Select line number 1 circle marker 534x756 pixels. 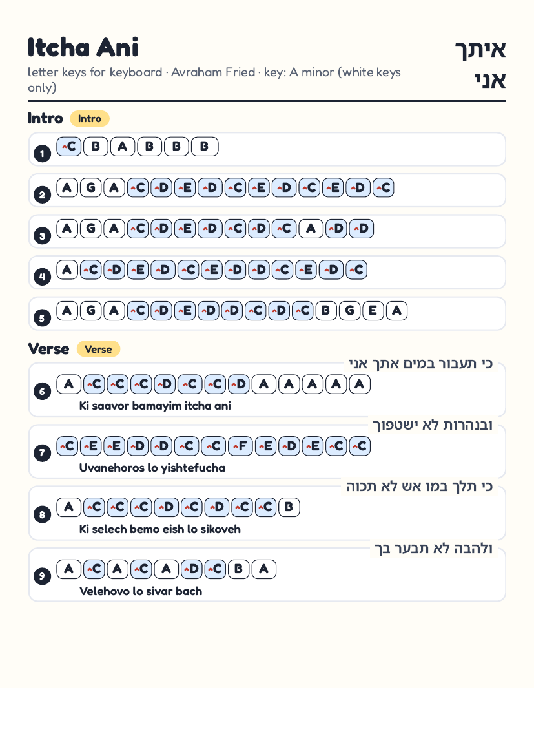tap(43, 154)
